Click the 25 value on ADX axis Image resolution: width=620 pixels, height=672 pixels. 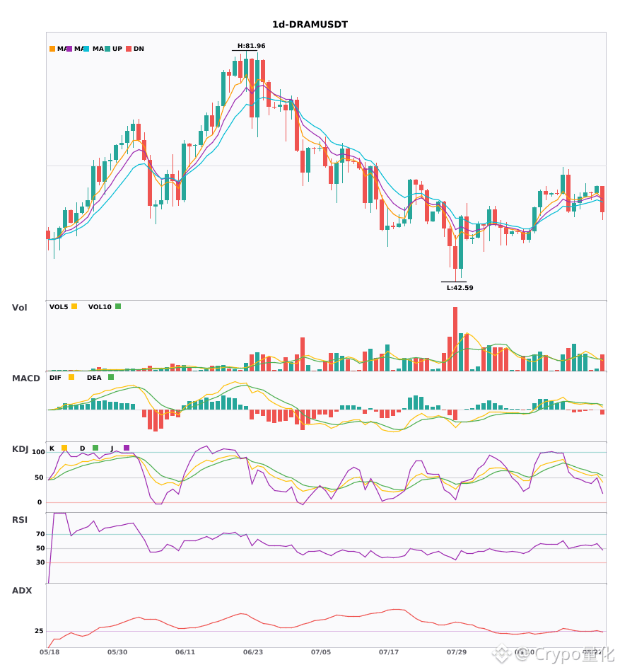[x=39, y=631]
